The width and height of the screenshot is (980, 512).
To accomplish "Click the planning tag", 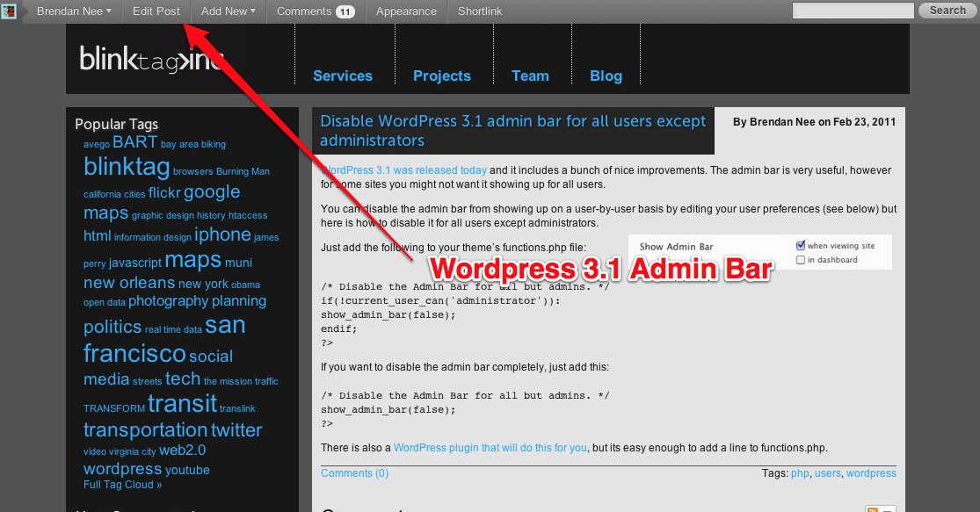I will tap(239, 301).
